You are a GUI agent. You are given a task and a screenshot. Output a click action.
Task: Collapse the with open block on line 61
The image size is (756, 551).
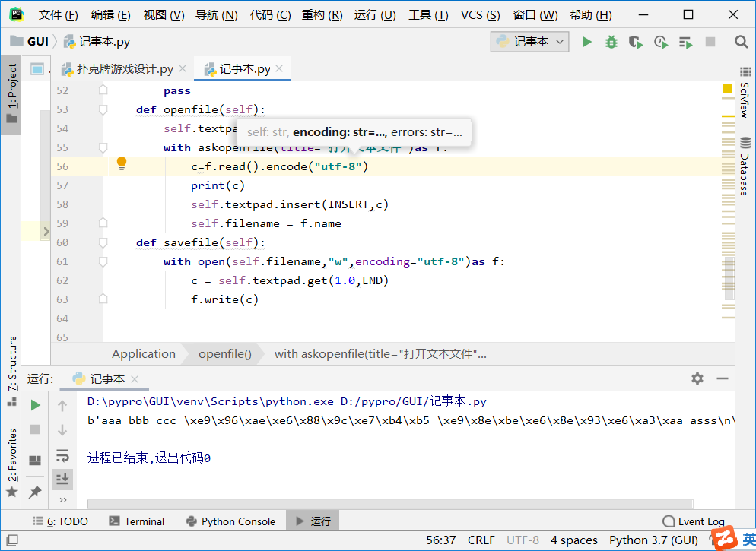(103, 261)
